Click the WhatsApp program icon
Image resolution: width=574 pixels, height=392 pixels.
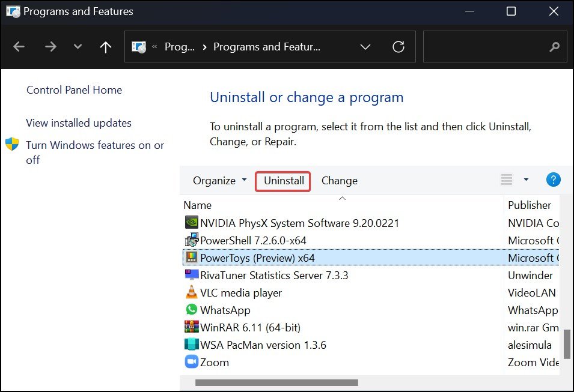(191, 310)
